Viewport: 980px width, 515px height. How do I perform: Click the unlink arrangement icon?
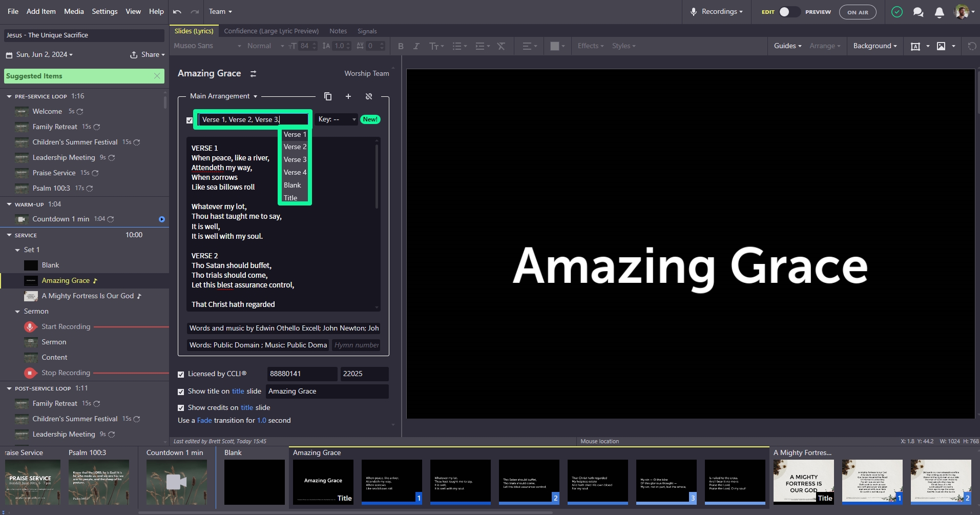(369, 96)
